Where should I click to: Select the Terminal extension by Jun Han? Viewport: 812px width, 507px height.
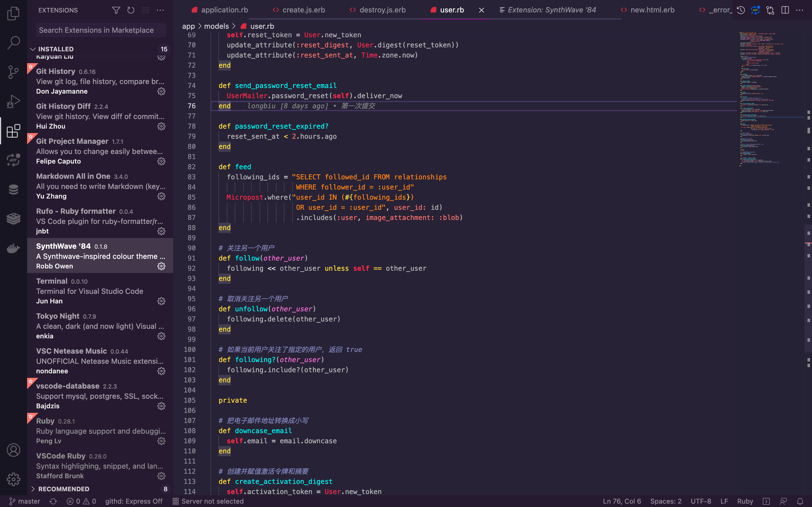tap(100, 291)
